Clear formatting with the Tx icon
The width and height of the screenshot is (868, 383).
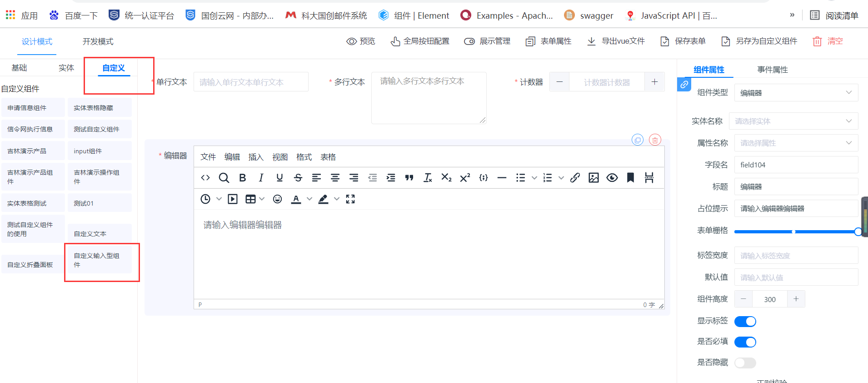428,178
